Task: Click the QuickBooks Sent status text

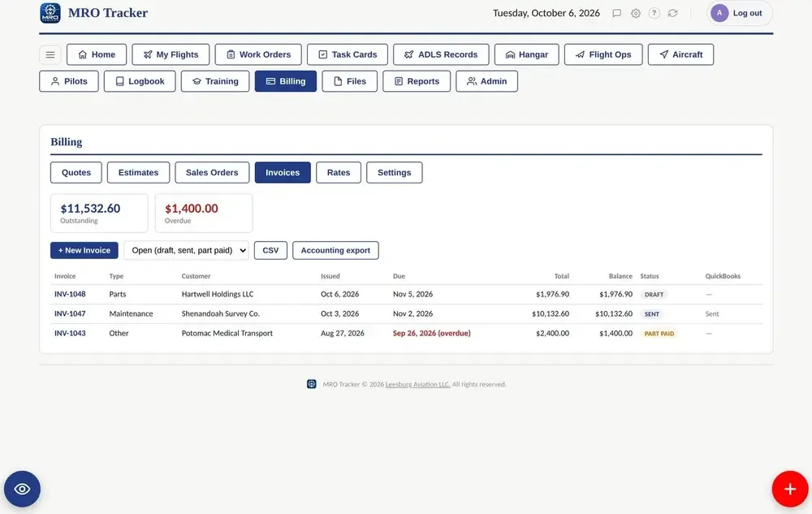Action: (712, 313)
